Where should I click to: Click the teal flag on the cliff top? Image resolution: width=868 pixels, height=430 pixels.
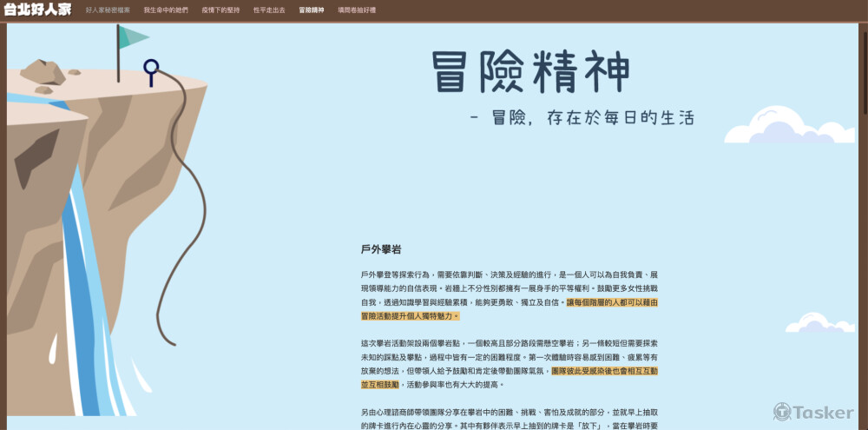[133, 36]
